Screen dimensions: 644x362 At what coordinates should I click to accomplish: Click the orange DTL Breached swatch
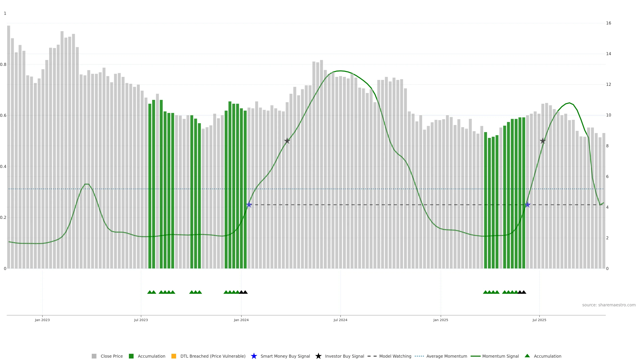point(174,356)
